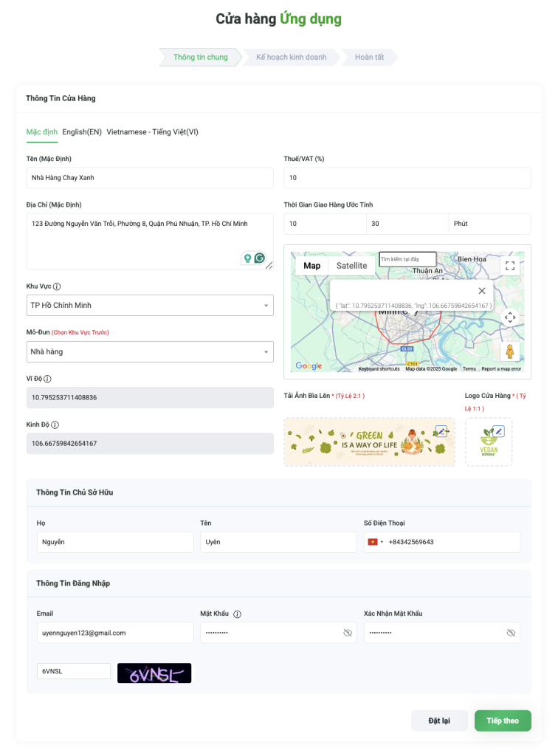Click the Street View pegman icon
Viewport: 558px width, 756px height.
[509, 351]
